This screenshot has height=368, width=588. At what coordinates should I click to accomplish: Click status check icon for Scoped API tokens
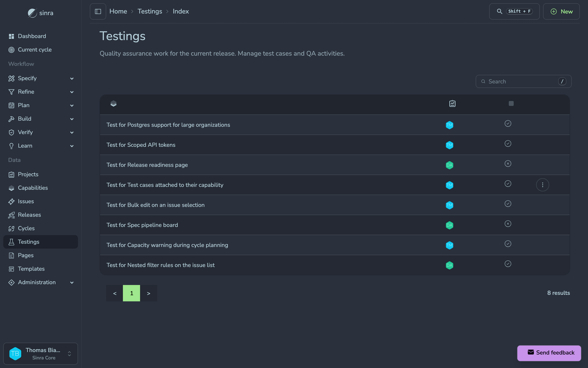(508, 144)
